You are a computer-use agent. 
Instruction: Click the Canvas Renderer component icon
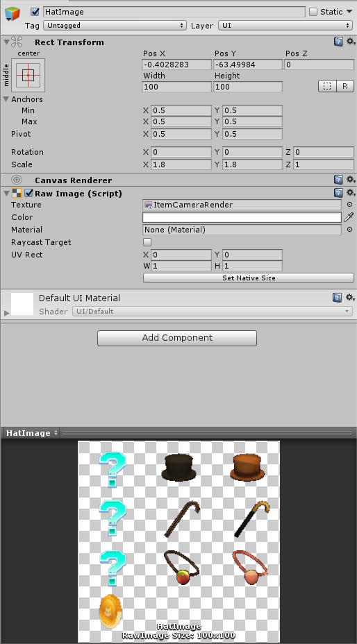17,180
